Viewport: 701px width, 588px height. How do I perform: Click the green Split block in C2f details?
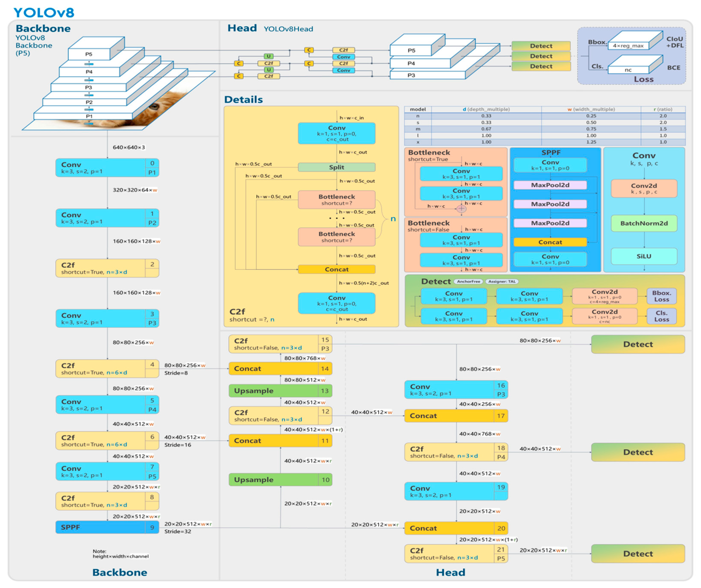pos(336,167)
